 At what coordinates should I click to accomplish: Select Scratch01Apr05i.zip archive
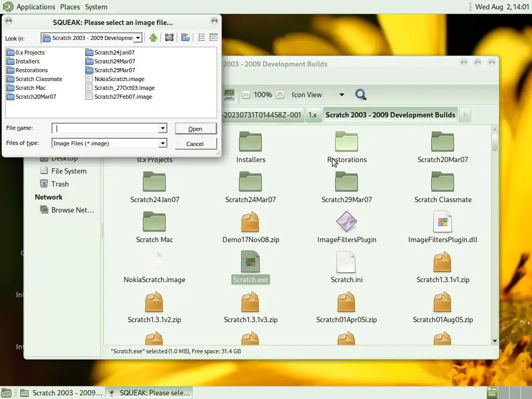[x=347, y=308]
